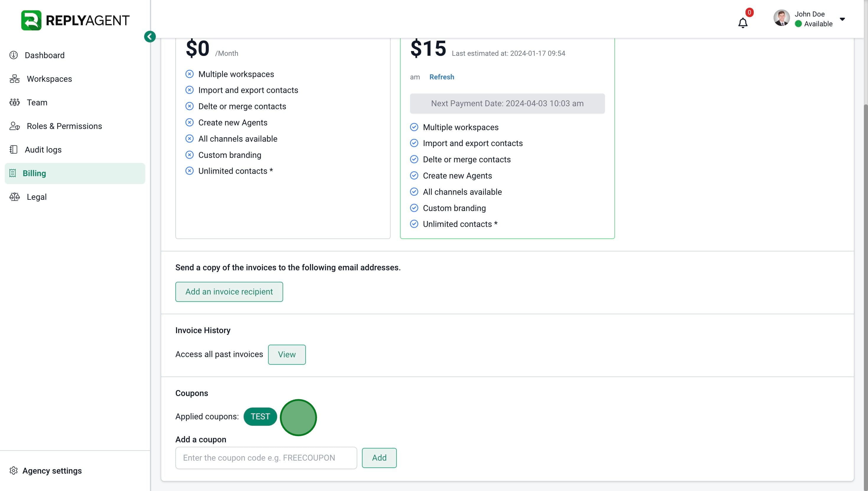View all past invoices
868x491 pixels.
286,354
